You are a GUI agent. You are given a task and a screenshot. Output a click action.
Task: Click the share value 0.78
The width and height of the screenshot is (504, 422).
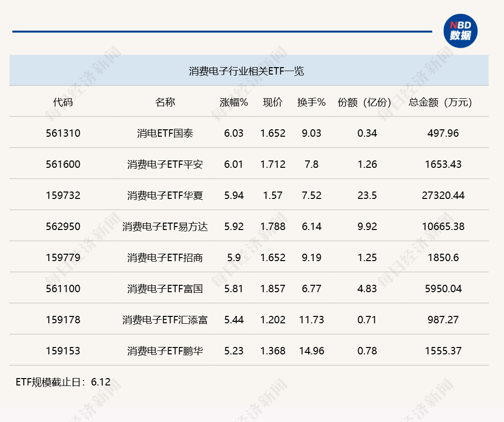pyautogui.click(x=367, y=350)
